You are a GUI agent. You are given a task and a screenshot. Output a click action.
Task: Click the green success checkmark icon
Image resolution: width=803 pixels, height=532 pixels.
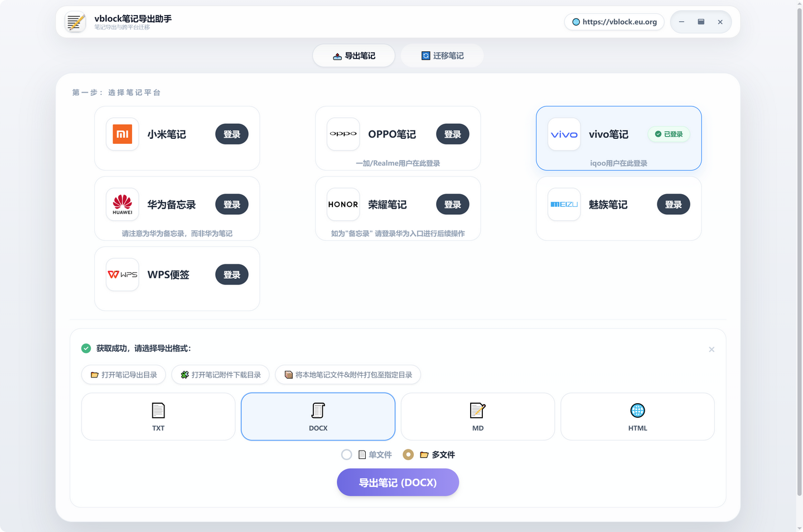point(86,349)
